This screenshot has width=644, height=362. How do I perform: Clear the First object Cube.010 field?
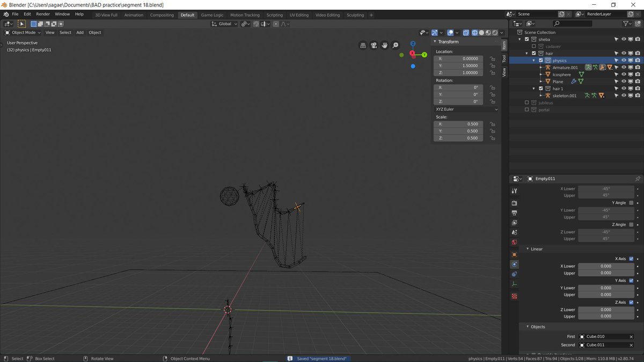pos(631,337)
